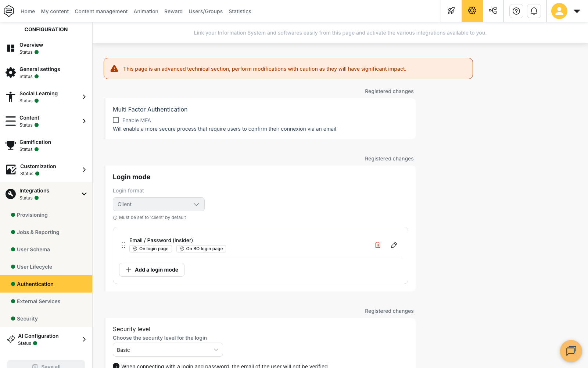This screenshot has height=368, width=588.
Task: Delete the Email / Password login mode
Action: tap(378, 245)
